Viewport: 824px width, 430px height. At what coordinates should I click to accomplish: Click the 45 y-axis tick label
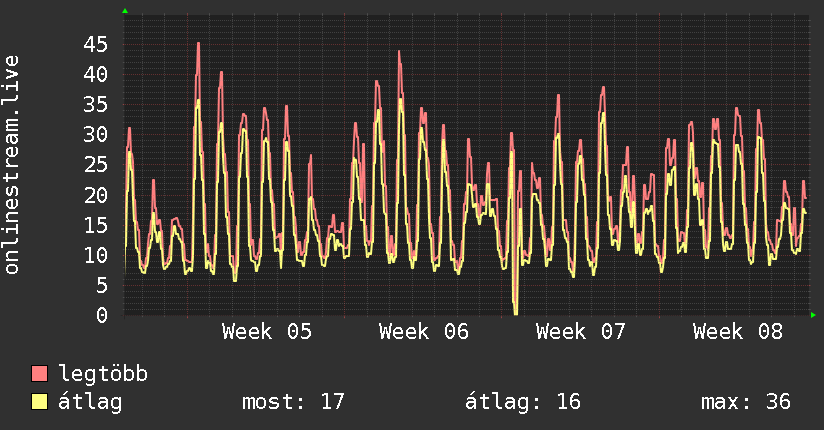click(x=96, y=44)
